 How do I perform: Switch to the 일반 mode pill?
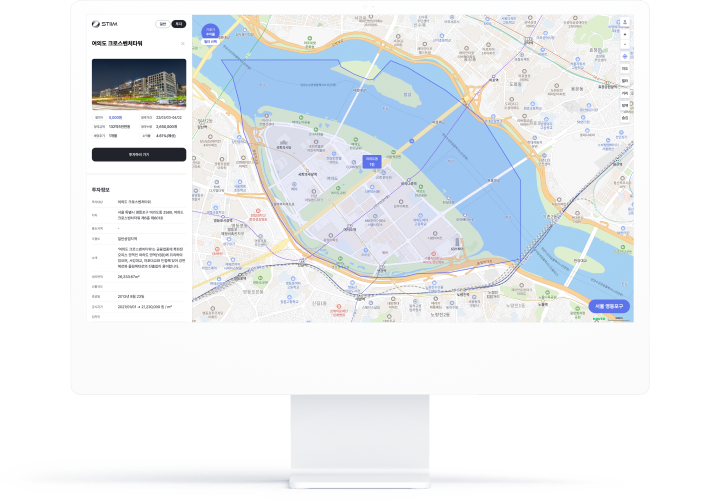(163, 24)
